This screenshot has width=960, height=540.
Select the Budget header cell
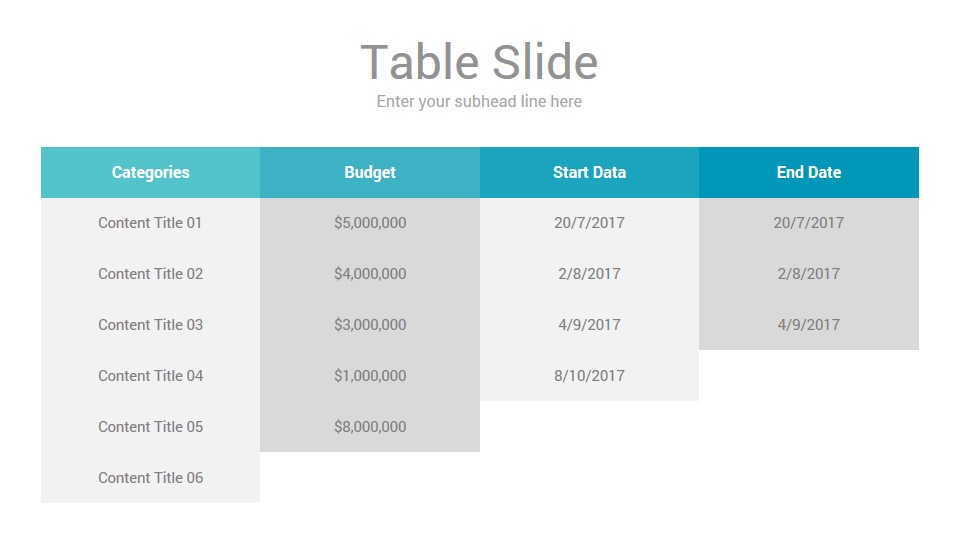(370, 172)
